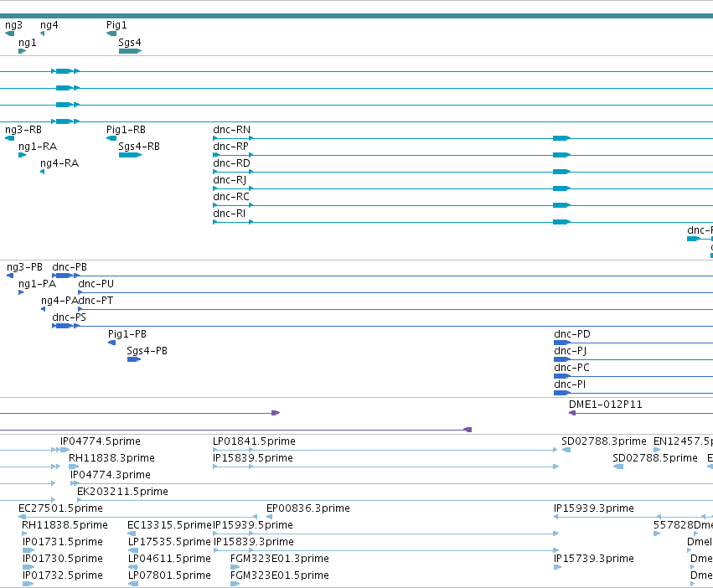
Task: Click the ng1 gene label
Action: tap(28, 42)
